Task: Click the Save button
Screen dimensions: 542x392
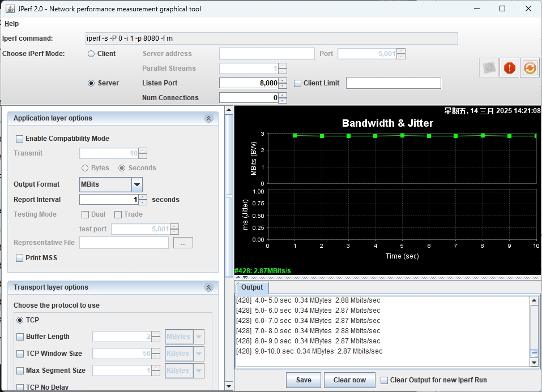Action: click(304, 380)
